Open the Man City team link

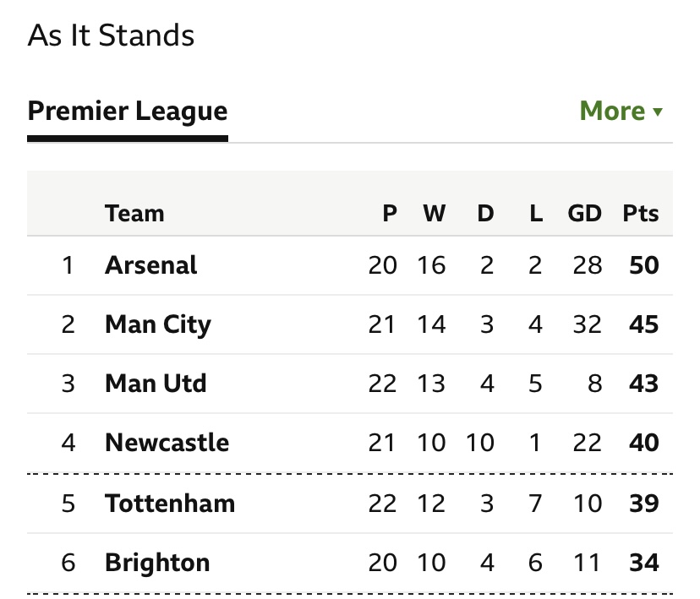[x=158, y=324]
